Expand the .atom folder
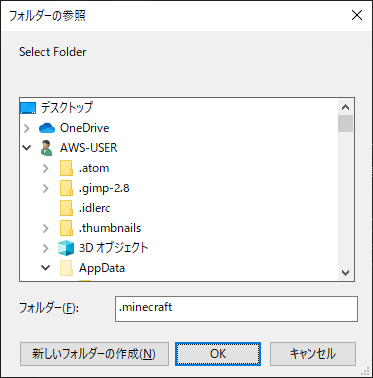Screen dimensions: 373x378 (46, 168)
